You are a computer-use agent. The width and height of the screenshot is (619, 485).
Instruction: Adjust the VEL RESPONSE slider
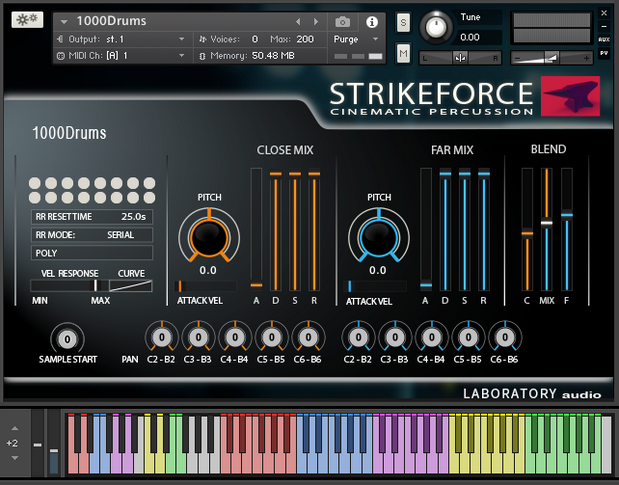tap(69, 285)
